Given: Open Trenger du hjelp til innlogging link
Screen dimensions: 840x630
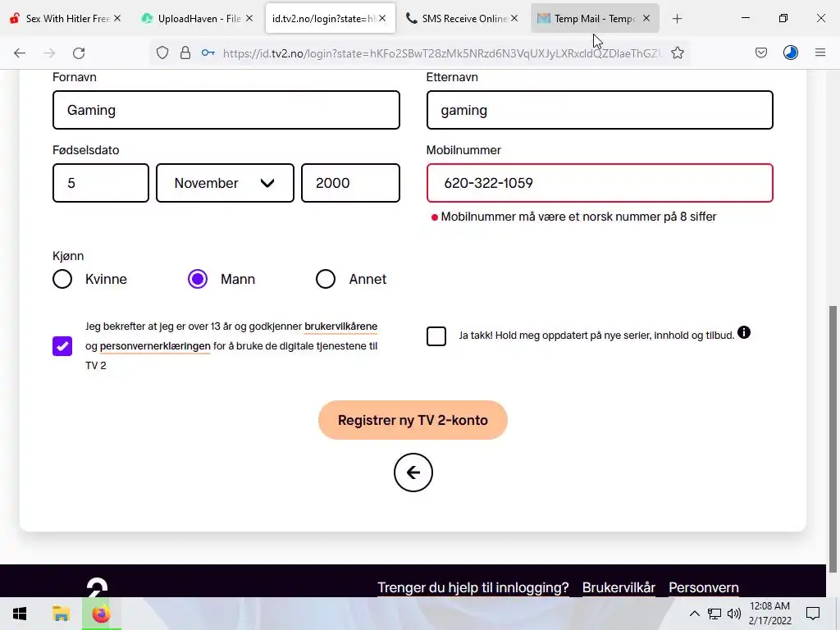Looking at the screenshot, I should pos(473,587).
